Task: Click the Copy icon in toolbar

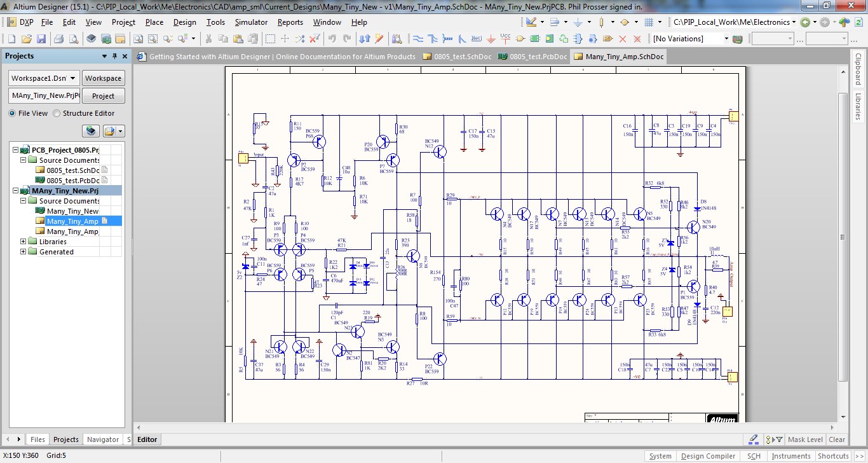Action: tap(224, 39)
